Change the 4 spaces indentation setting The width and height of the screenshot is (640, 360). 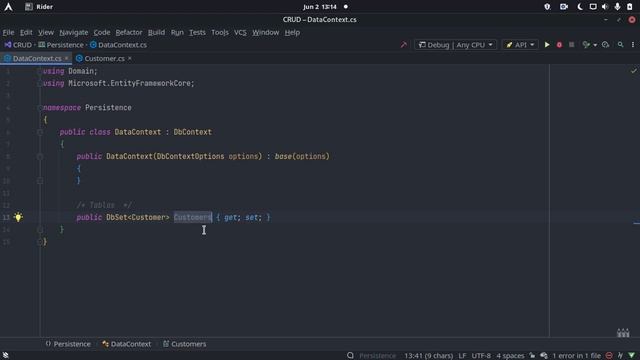click(x=510, y=356)
